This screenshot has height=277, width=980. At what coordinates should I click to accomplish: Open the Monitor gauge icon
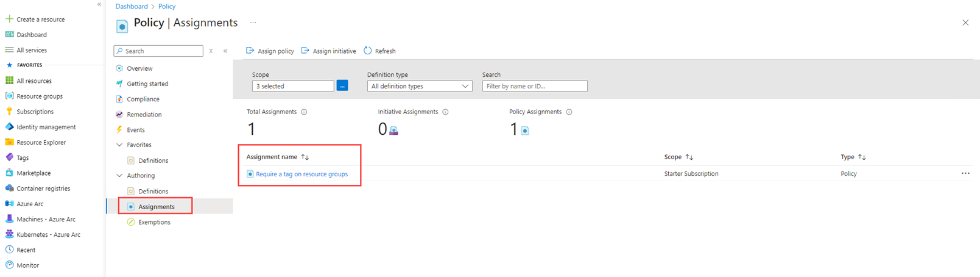[x=9, y=265]
